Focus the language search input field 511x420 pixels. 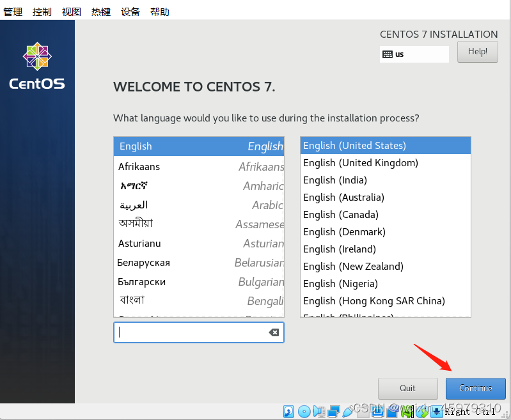tap(199, 332)
